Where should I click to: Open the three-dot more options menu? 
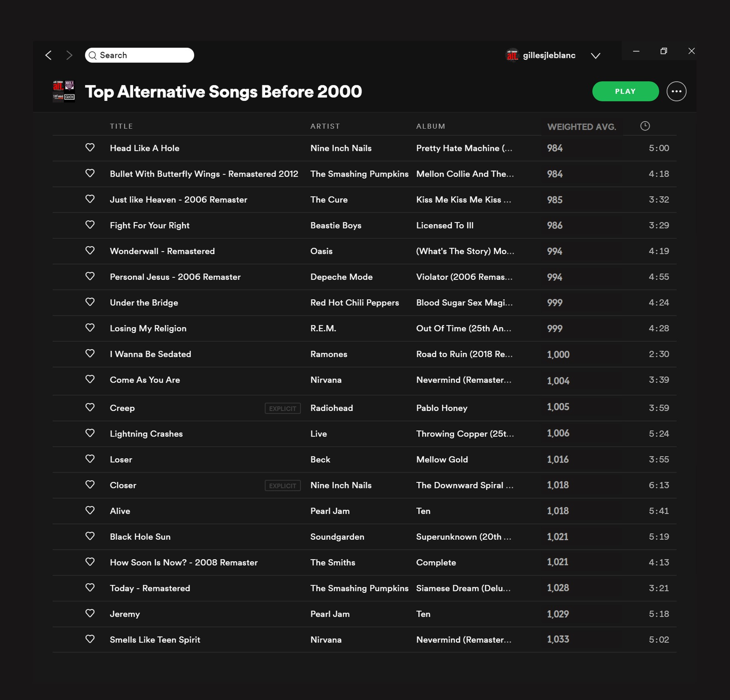click(676, 91)
